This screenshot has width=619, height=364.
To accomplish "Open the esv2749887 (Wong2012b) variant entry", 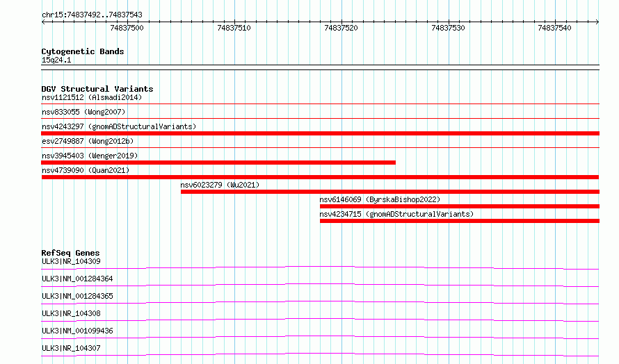I will pos(88,141).
